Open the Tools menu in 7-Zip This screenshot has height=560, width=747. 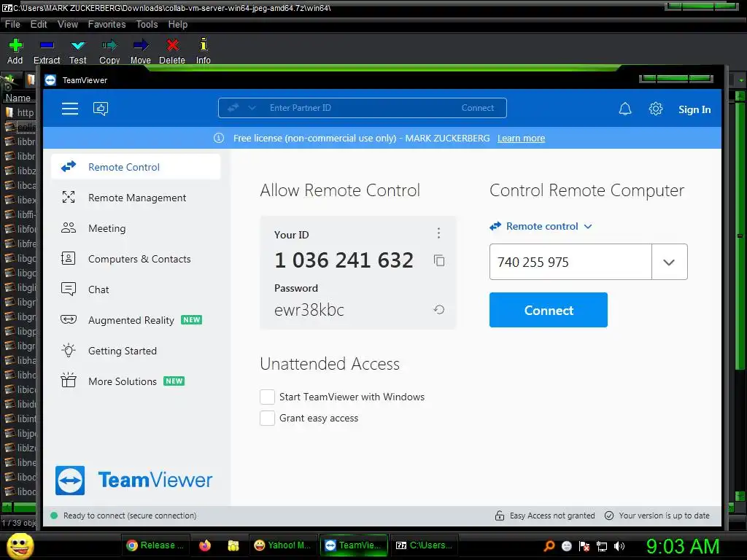(x=147, y=24)
